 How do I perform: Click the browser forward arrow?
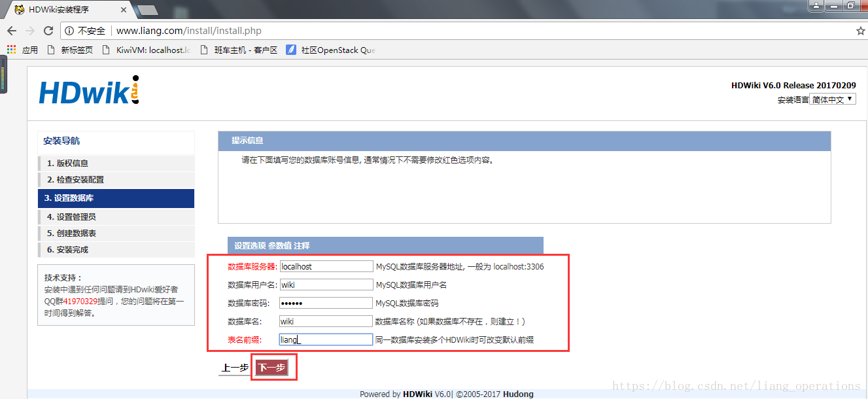pos(29,31)
